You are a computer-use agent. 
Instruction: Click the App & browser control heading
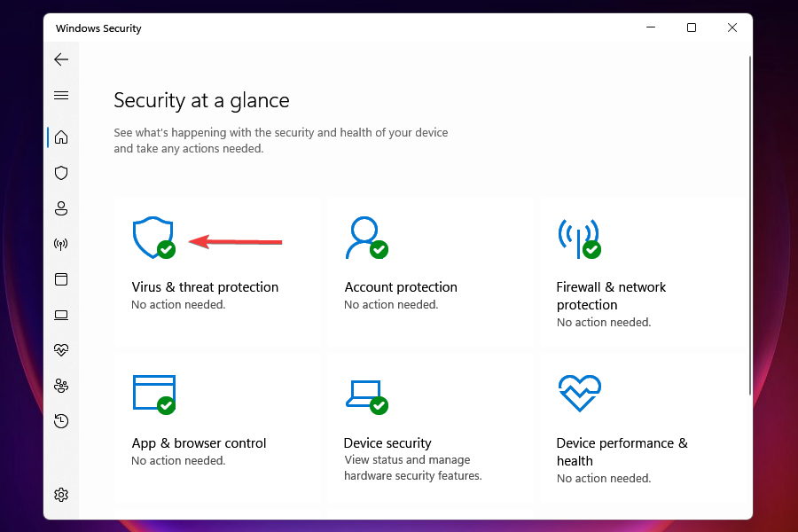pyautogui.click(x=199, y=443)
